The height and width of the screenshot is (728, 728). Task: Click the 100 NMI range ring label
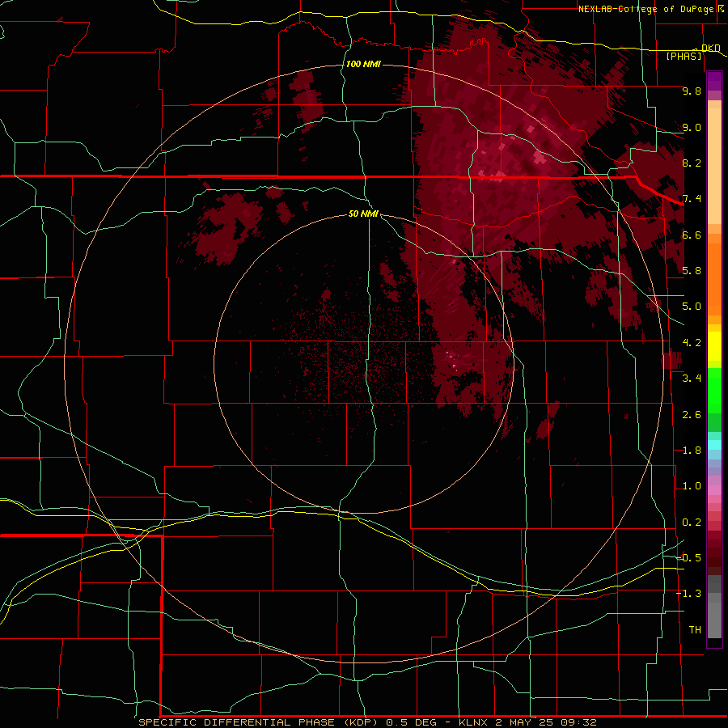pos(363,64)
